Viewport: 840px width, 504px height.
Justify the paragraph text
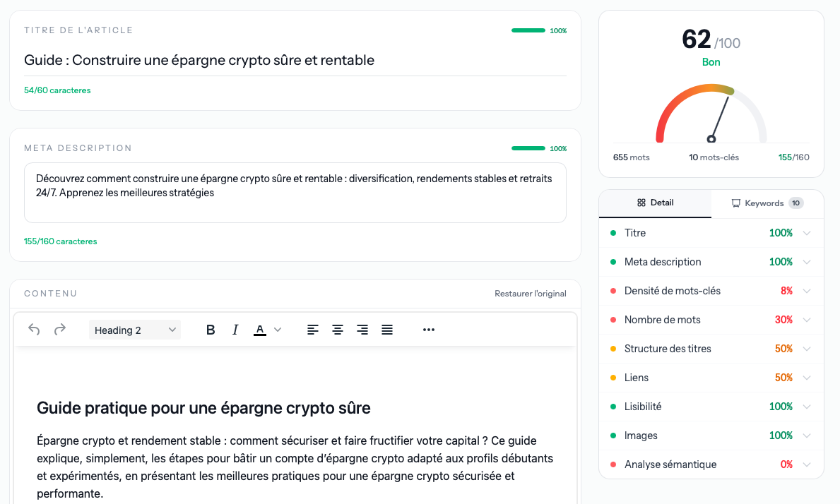pyautogui.click(x=387, y=329)
